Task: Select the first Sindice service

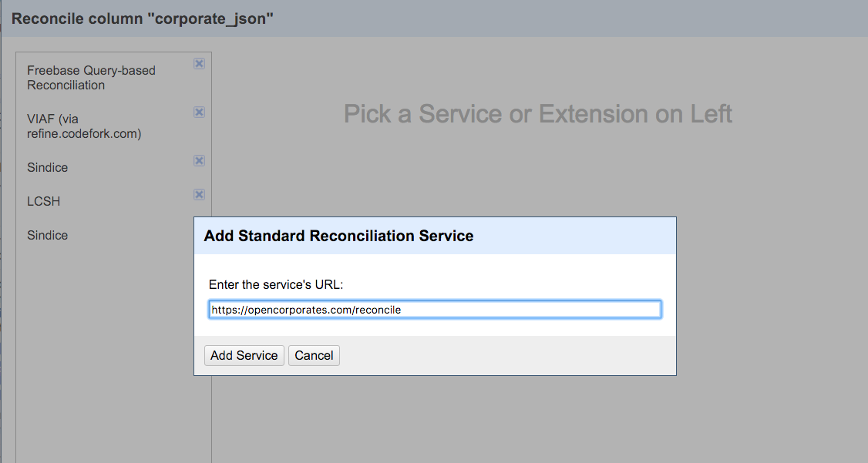Action: (48, 168)
